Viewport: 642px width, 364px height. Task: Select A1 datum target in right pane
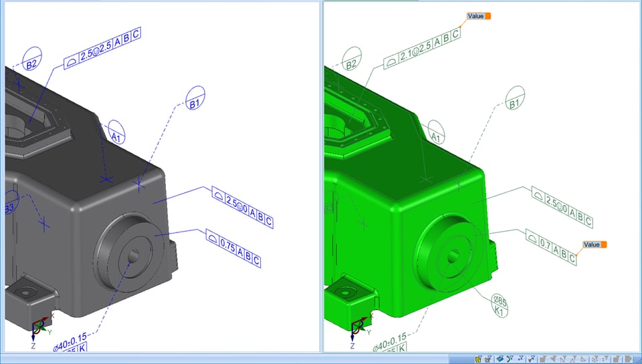point(436,132)
